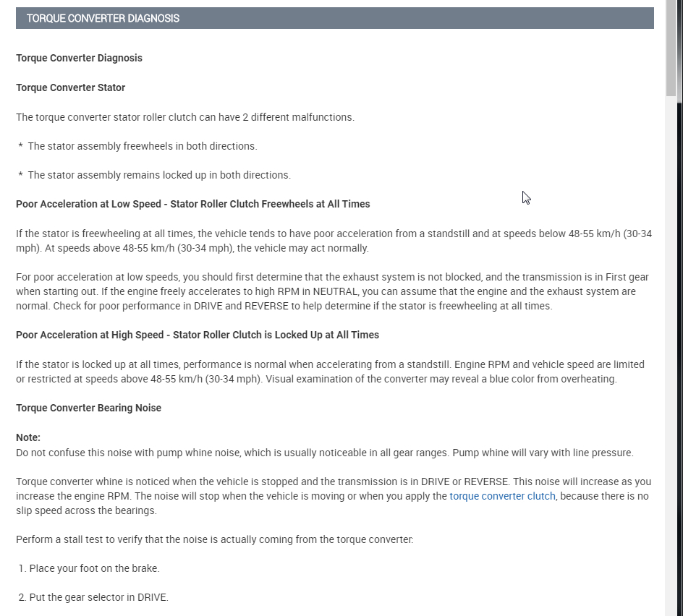
Task: Click the bold Note: label
Action: pos(28,437)
